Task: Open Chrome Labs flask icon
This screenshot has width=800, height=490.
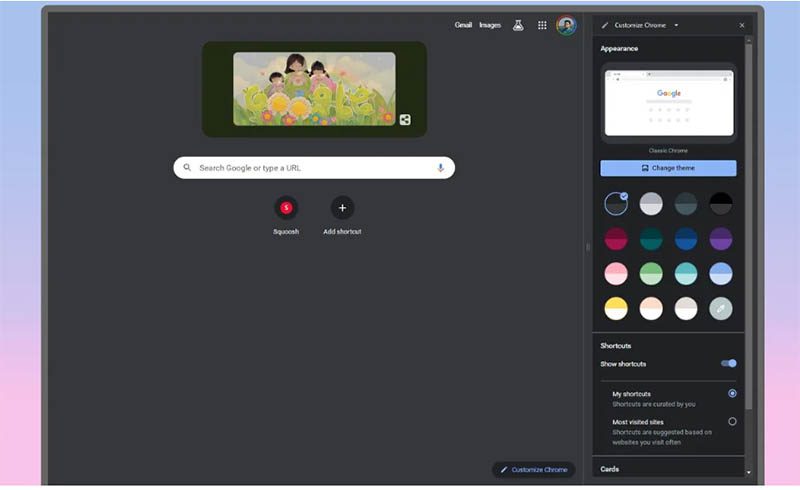Action: [x=518, y=25]
